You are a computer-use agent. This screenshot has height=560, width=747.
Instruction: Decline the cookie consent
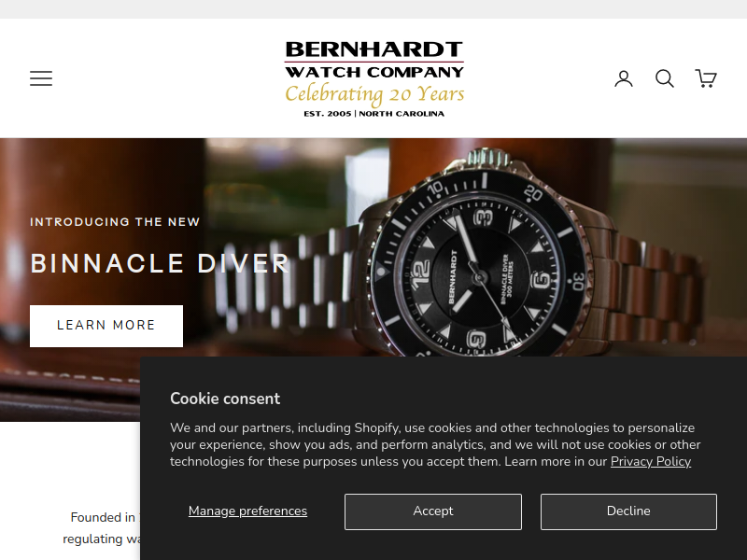pos(628,511)
